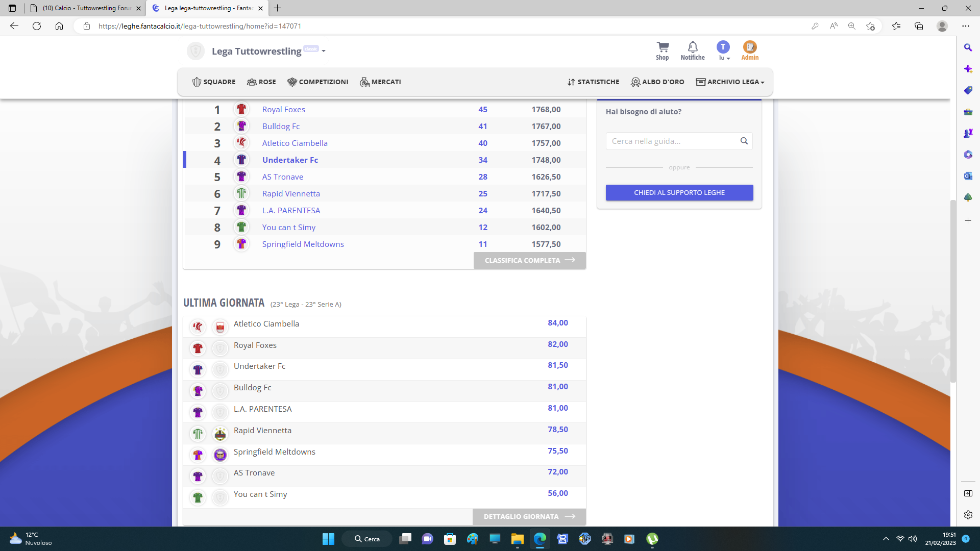Open the Notifiche bell icon

coord(692,47)
